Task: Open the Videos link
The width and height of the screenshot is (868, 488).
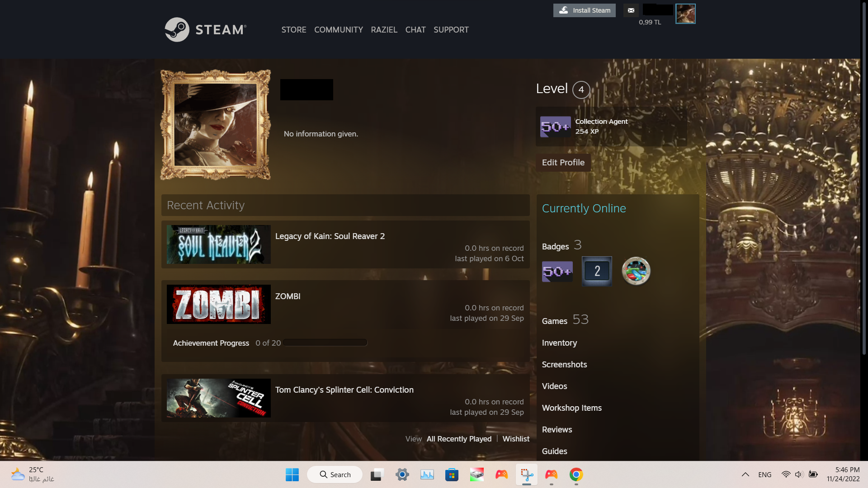Action: (555, 386)
